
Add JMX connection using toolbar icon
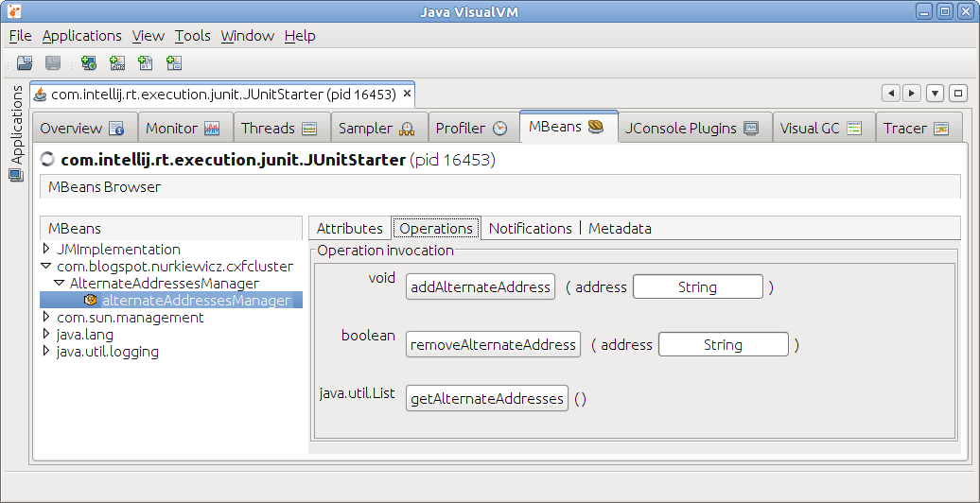[117, 62]
